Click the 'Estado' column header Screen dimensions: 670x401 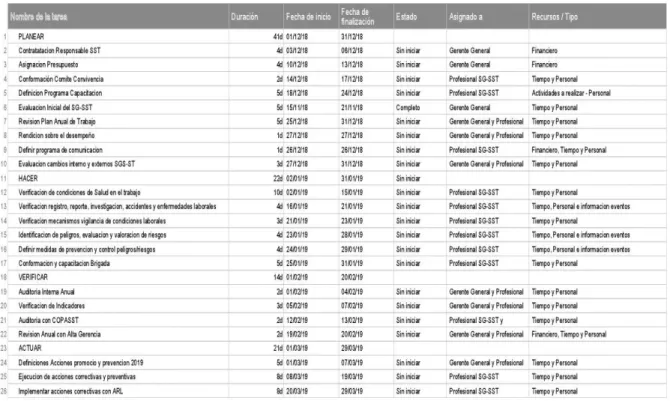420,17
